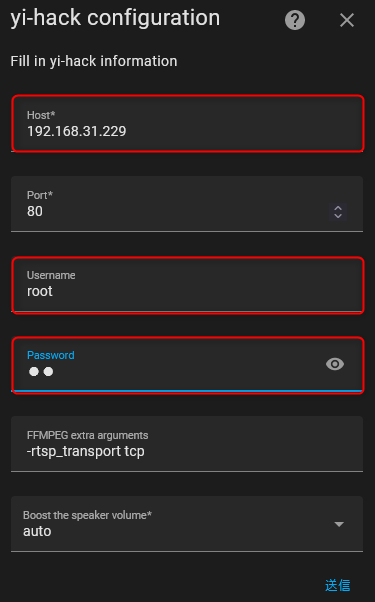Screen dimensions: 375x602
Task: Focus the FFMPEG extra arguments field
Action: tap(187, 444)
